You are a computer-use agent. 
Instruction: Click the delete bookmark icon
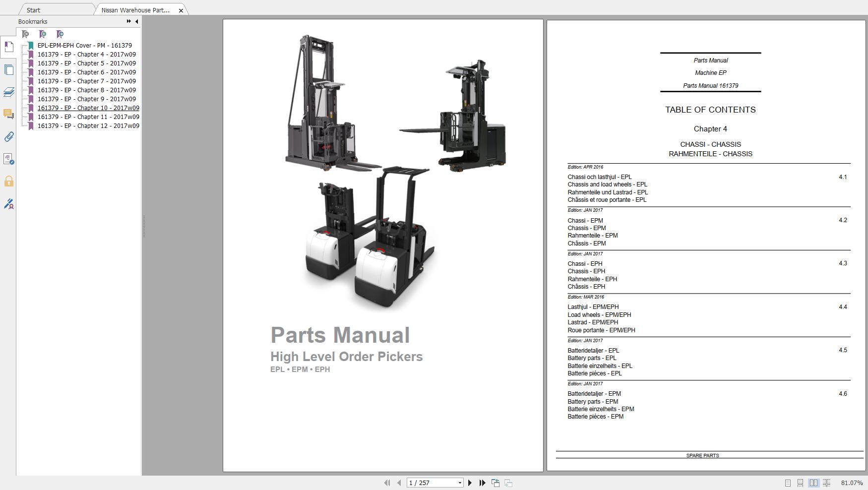click(x=25, y=34)
